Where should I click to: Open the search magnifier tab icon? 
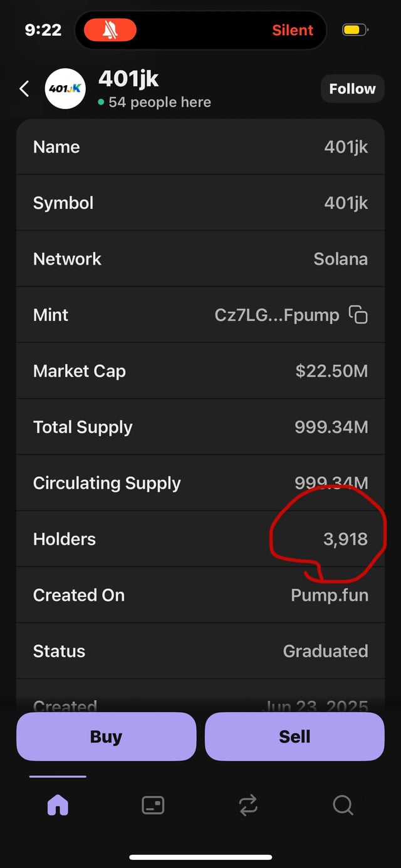point(343,805)
